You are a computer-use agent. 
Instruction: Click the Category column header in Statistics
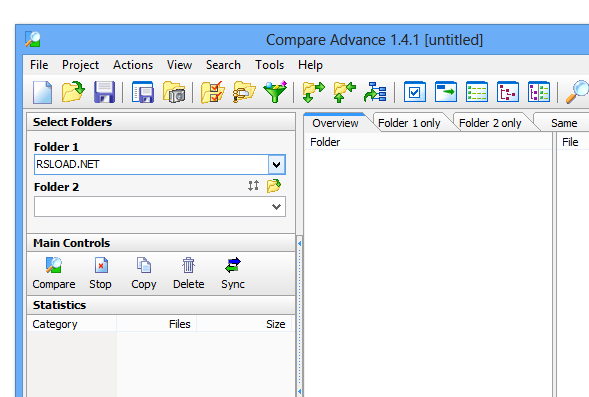[x=72, y=324]
